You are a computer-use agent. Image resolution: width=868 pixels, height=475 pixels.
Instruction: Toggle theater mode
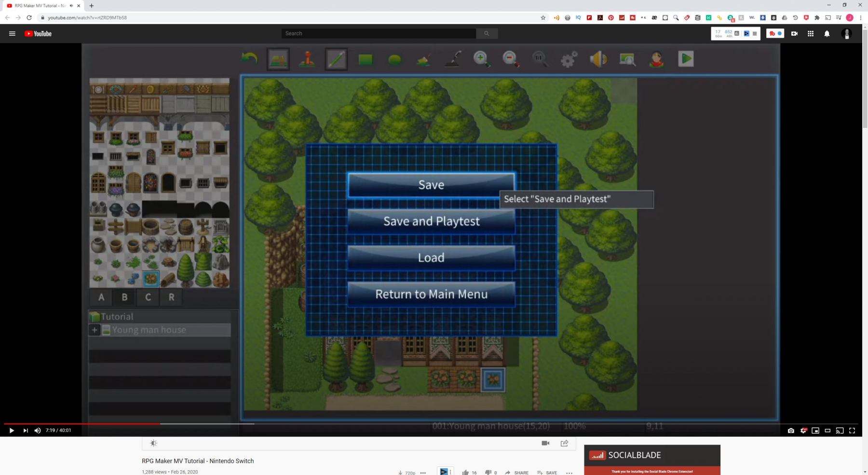tap(827, 431)
